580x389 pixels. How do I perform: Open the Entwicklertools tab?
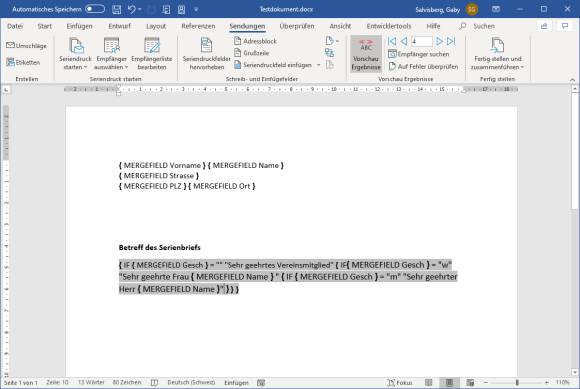389,26
